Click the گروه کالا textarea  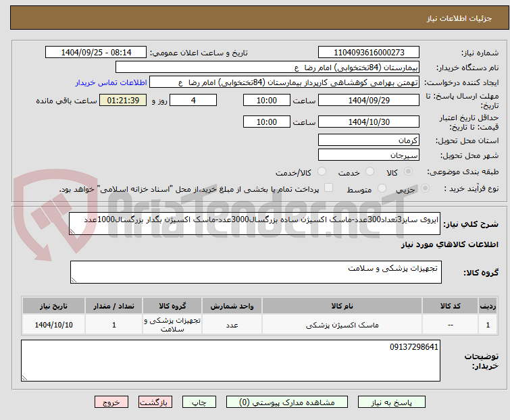256,272
